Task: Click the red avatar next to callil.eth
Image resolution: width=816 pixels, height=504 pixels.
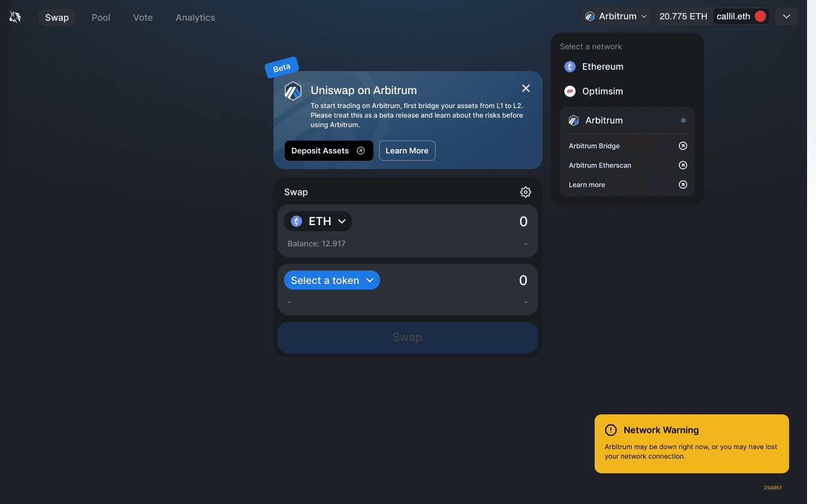Action: [760, 16]
